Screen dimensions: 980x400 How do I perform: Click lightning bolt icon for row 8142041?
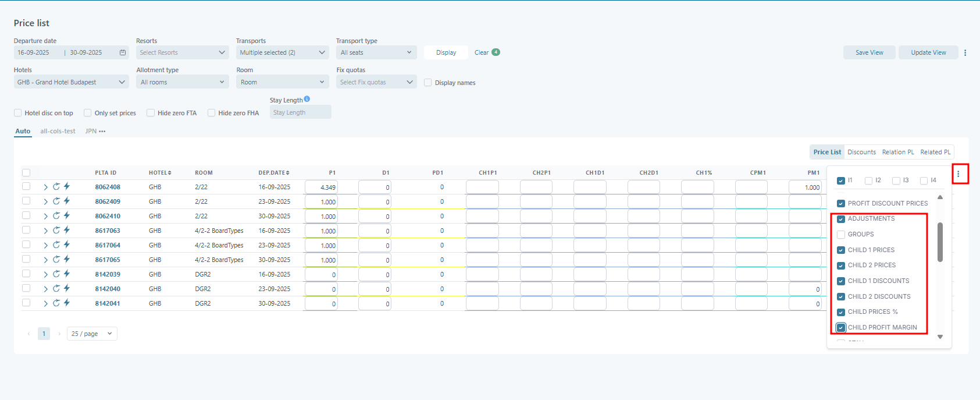[x=67, y=303]
